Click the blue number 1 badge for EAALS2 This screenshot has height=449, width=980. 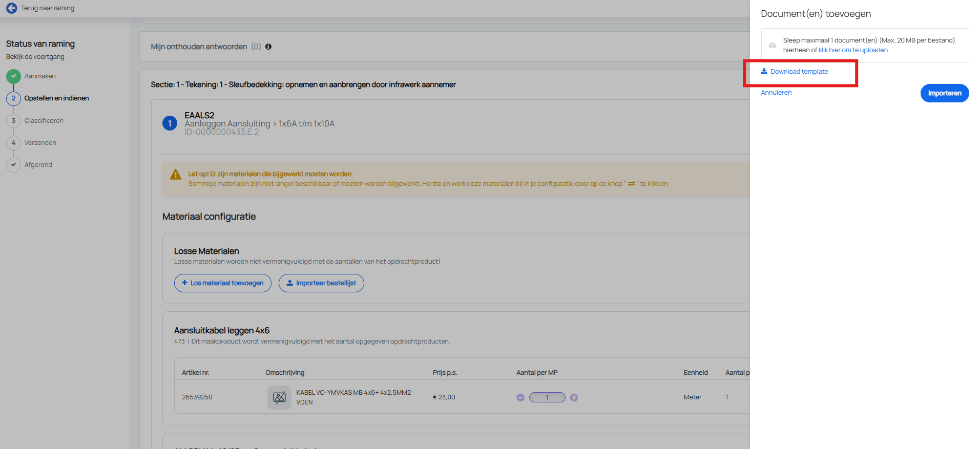point(170,123)
